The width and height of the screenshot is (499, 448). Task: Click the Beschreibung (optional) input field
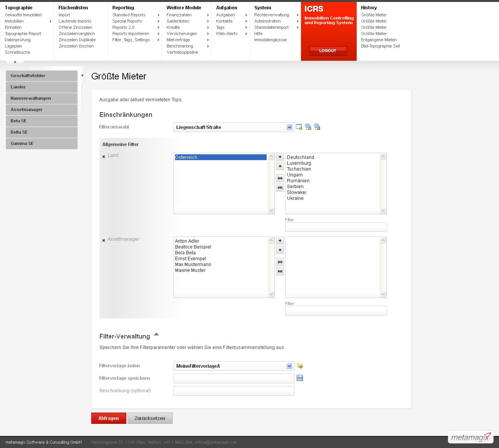(234, 391)
